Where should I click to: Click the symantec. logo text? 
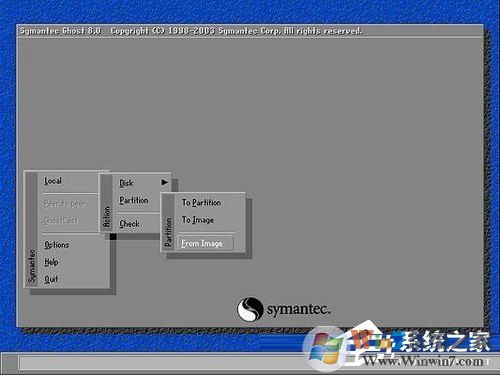(x=299, y=309)
